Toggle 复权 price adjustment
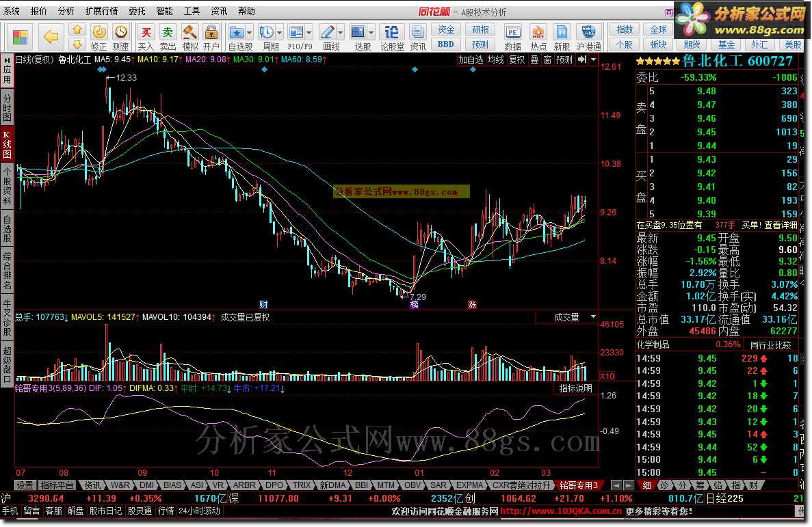 [x=517, y=59]
